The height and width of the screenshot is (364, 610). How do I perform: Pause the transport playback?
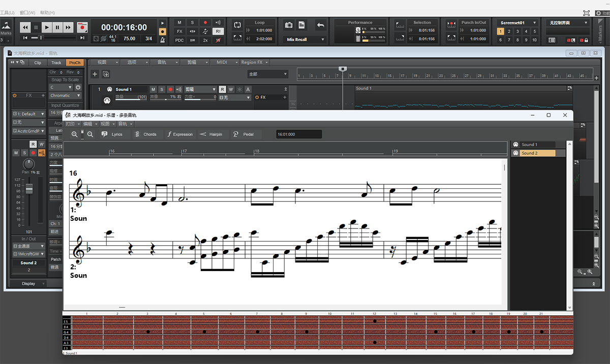point(57,27)
